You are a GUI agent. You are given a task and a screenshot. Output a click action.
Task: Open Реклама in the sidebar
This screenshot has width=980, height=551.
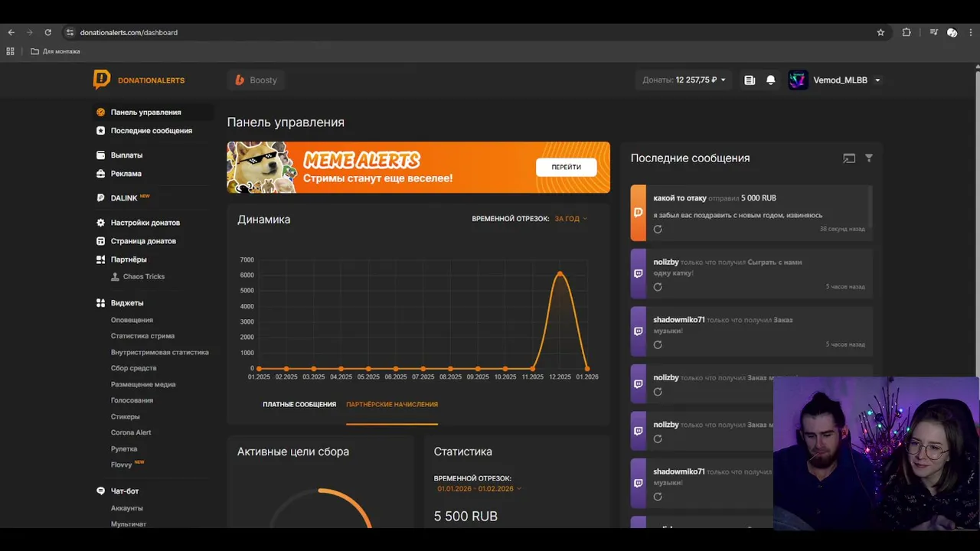126,174
